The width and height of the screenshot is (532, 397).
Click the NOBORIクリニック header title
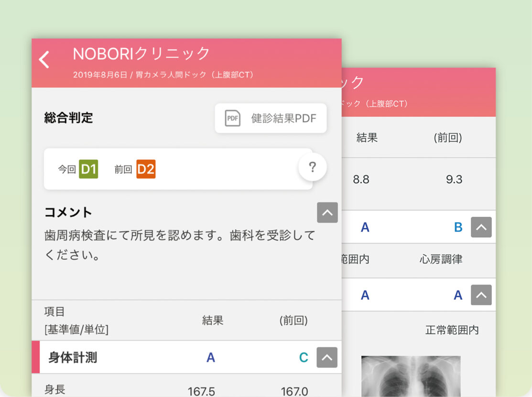[x=141, y=54]
